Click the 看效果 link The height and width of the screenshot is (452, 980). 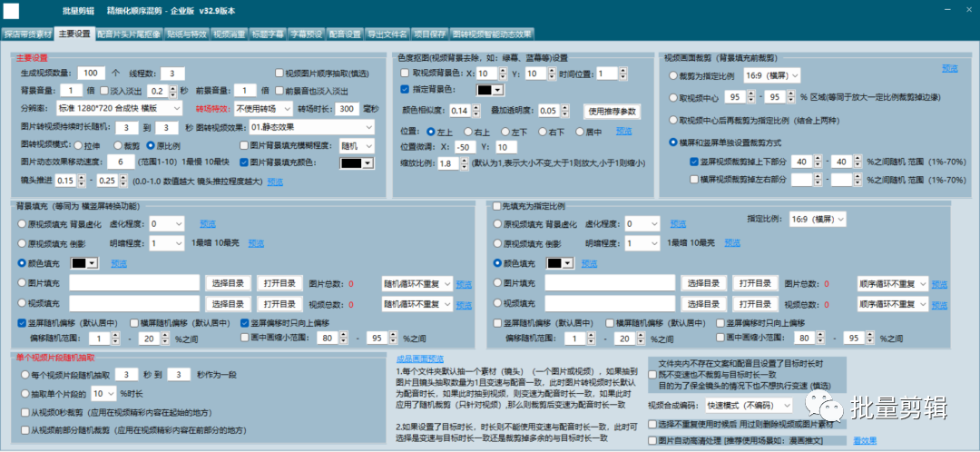point(865,441)
